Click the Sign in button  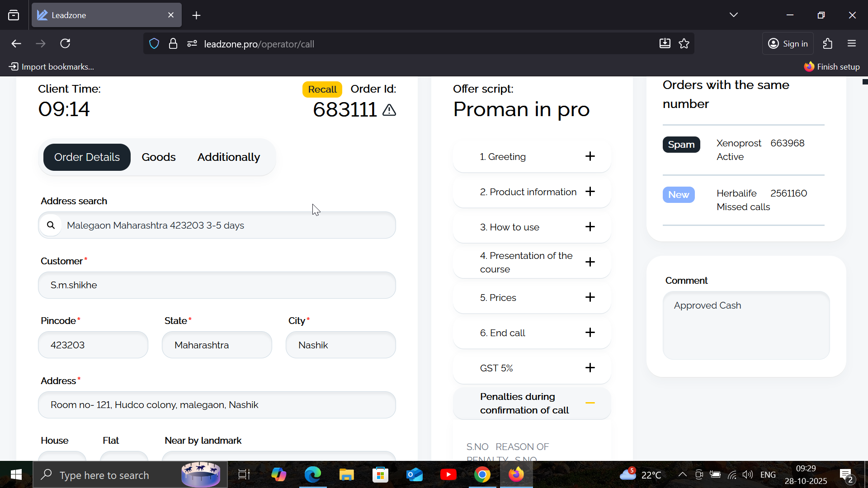(788, 44)
